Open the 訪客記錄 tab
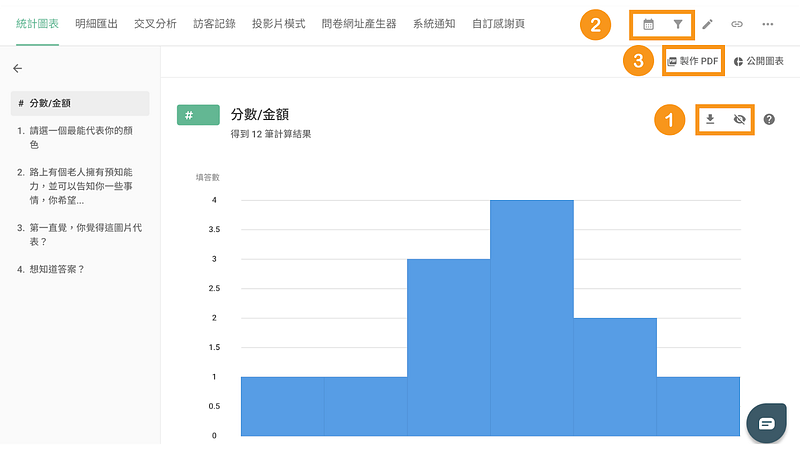Viewport: 800px width, 450px height. pos(214,23)
